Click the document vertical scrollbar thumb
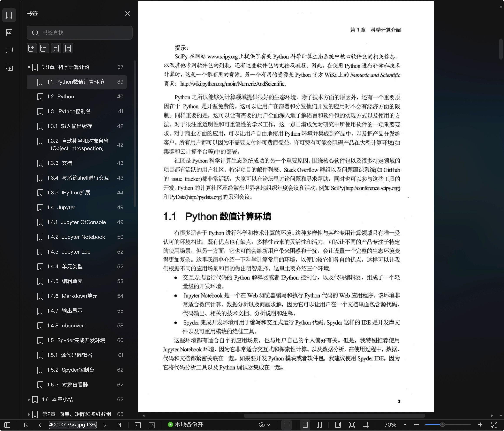 pyautogui.click(x=501, y=49)
